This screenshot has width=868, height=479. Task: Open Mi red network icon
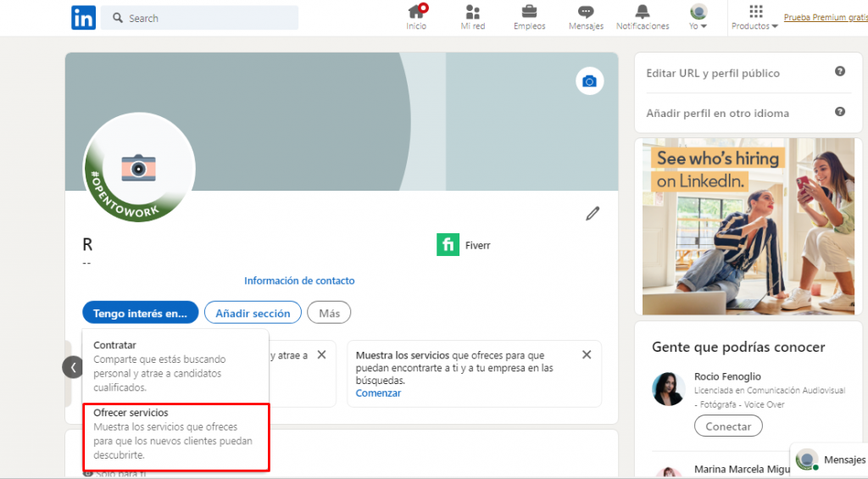click(x=473, y=12)
